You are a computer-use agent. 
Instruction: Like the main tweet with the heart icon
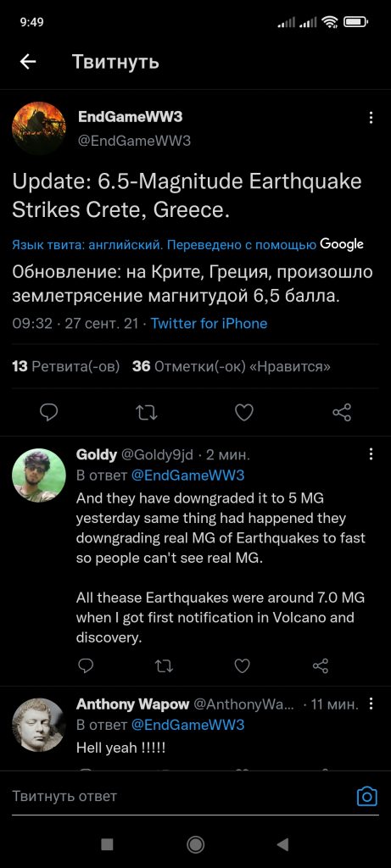point(244,413)
